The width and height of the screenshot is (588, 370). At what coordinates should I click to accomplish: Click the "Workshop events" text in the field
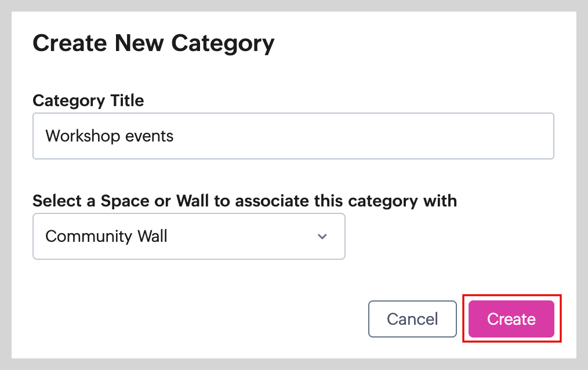110,136
